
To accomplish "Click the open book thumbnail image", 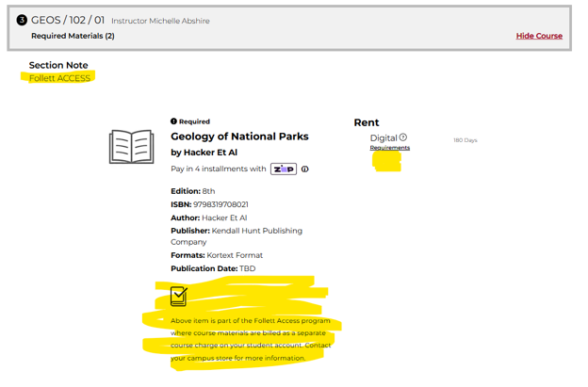I will [x=132, y=147].
